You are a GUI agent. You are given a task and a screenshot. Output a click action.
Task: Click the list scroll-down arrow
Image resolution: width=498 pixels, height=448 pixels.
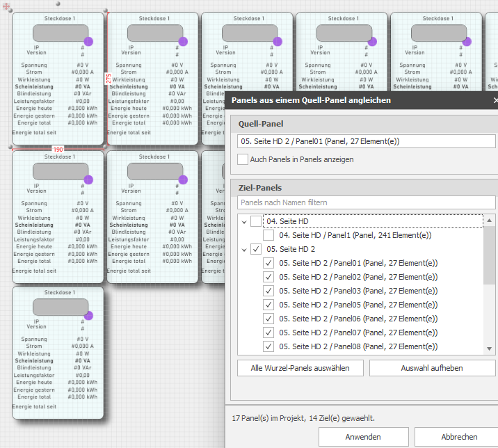pos(490,349)
